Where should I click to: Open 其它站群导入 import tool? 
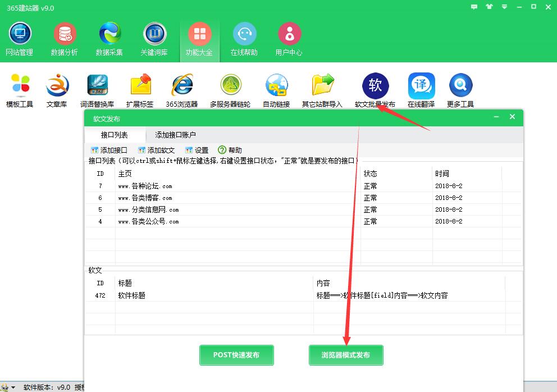322,90
